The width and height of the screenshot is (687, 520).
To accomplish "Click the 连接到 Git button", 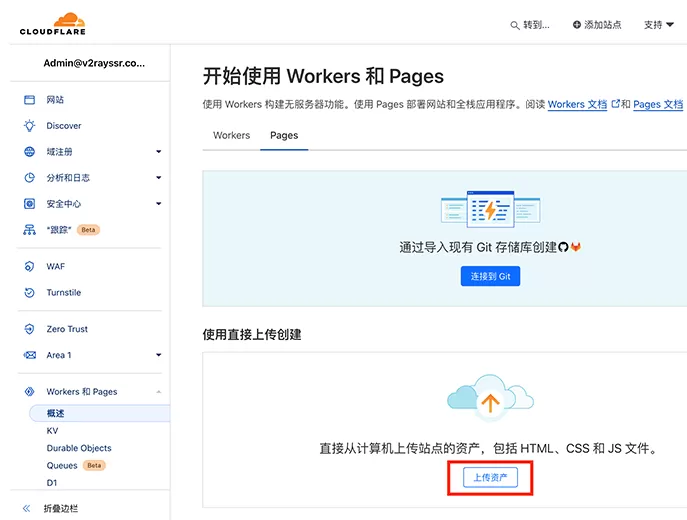I will click(490, 276).
